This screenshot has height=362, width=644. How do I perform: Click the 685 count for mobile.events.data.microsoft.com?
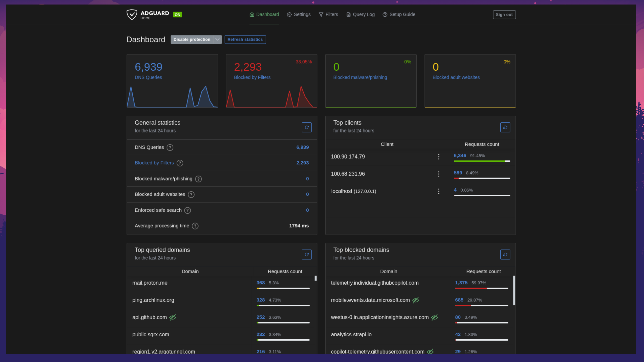click(459, 300)
